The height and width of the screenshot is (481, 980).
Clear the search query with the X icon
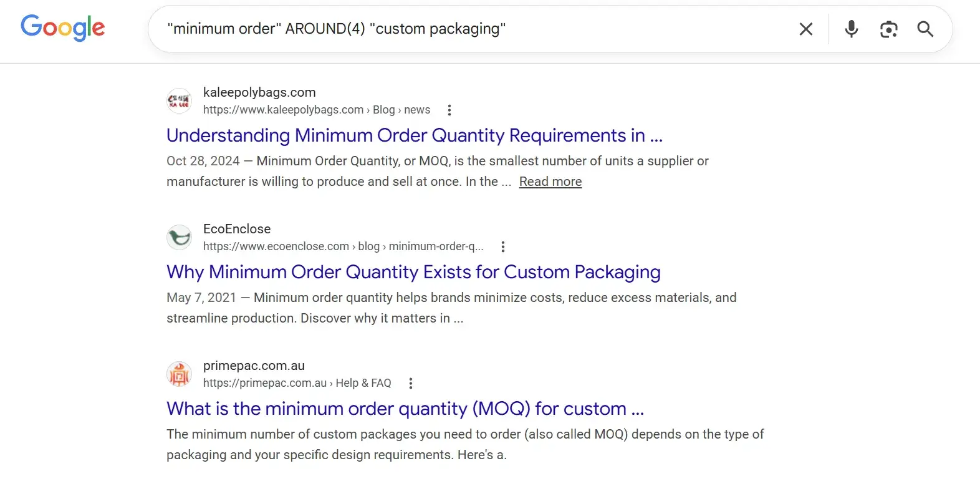tap(806, 29)
